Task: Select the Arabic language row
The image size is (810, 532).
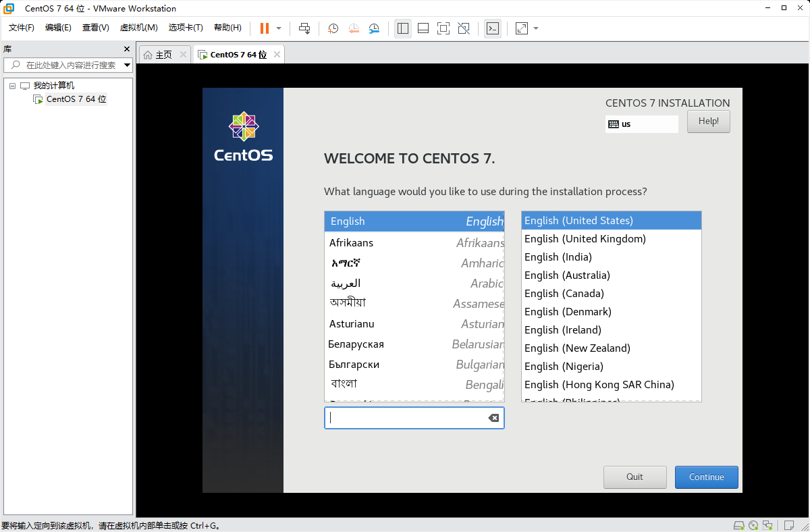Action: (x=414, y=284)
